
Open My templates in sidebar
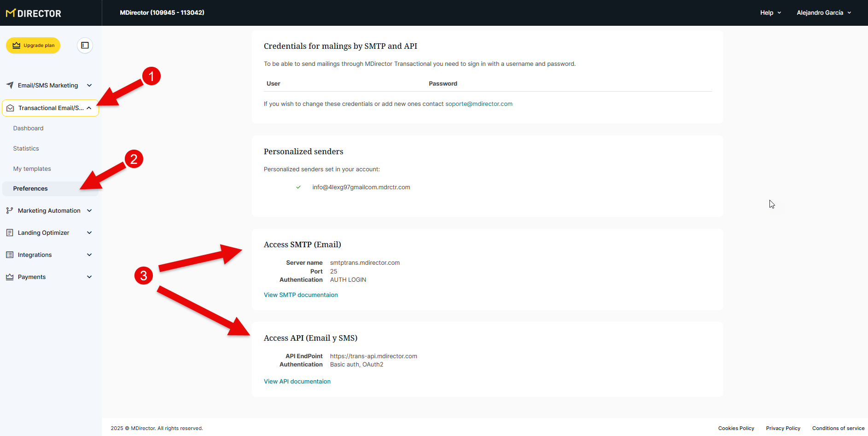tap(32, 169)
